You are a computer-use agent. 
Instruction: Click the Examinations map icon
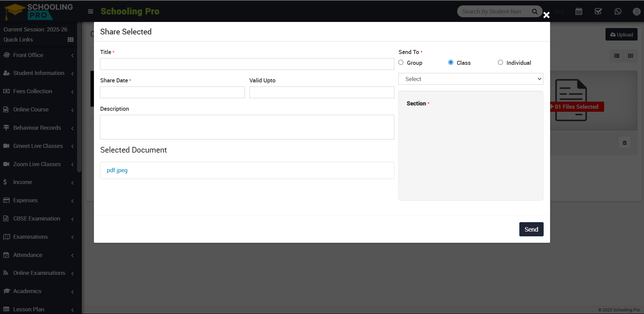point(6,237)
